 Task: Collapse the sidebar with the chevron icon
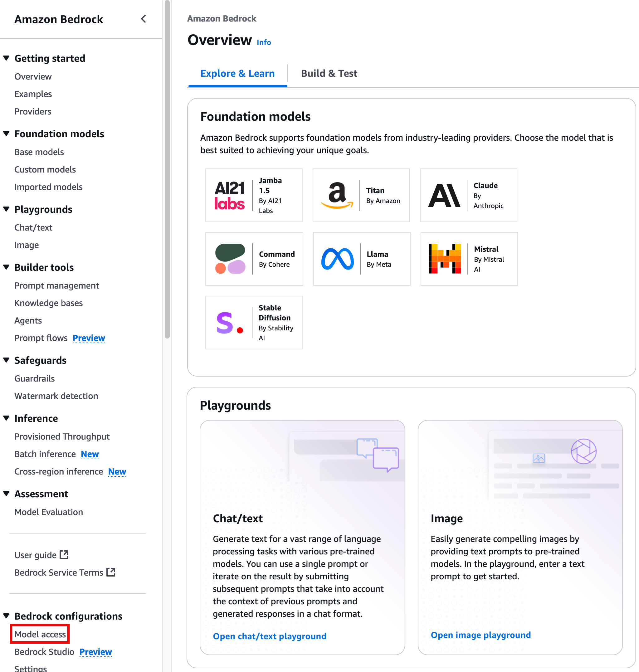(144, 19)
